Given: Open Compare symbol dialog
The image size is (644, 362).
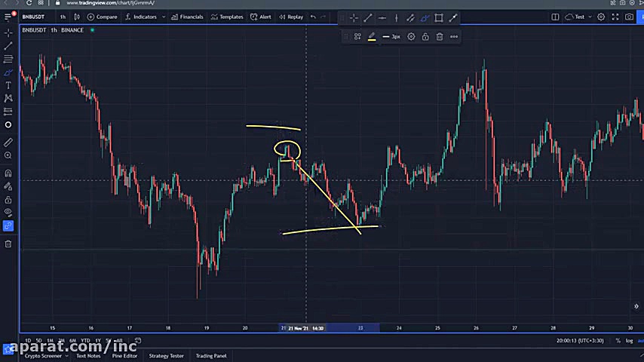Looking at the screenshot, I should tap(103, 17).
